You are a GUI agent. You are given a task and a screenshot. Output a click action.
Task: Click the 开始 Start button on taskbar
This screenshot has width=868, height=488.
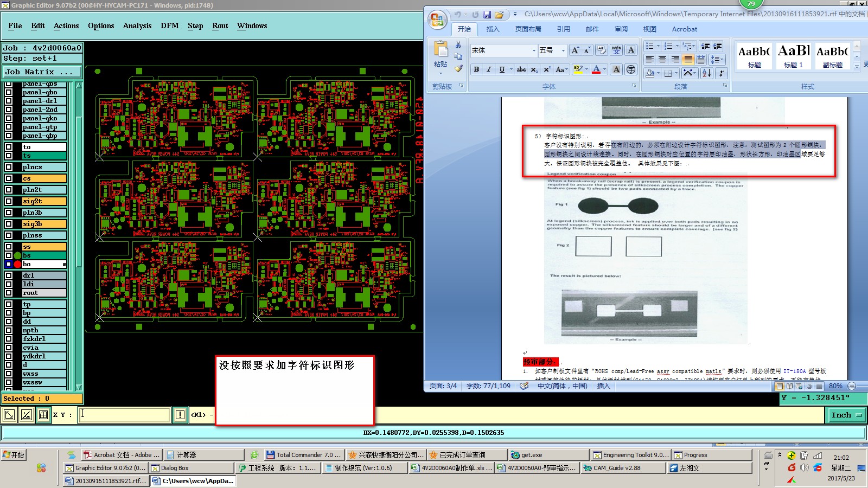tap(14, 455)
